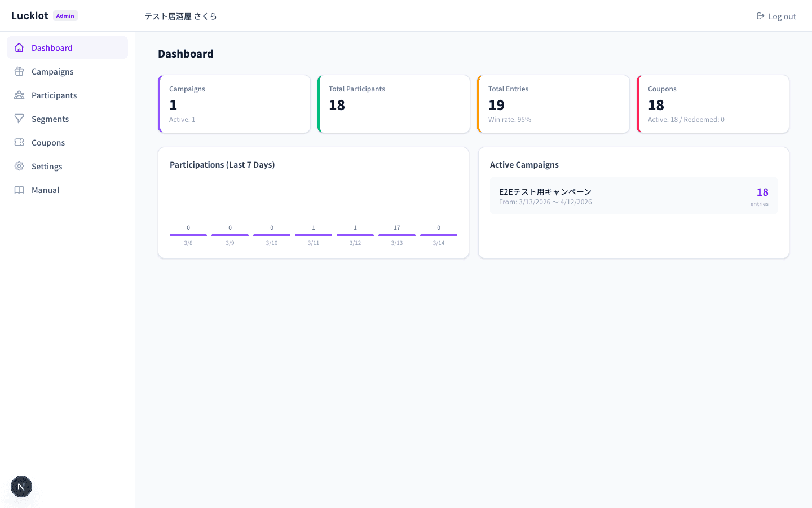Select the Dashboard home icon in sidebar

coord(19,47)
